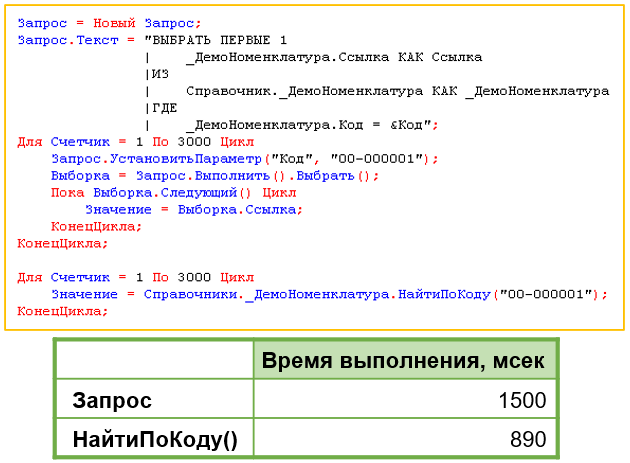
Task: Click the 'ГДЕ' keyword line
Action: pos(164,109)
